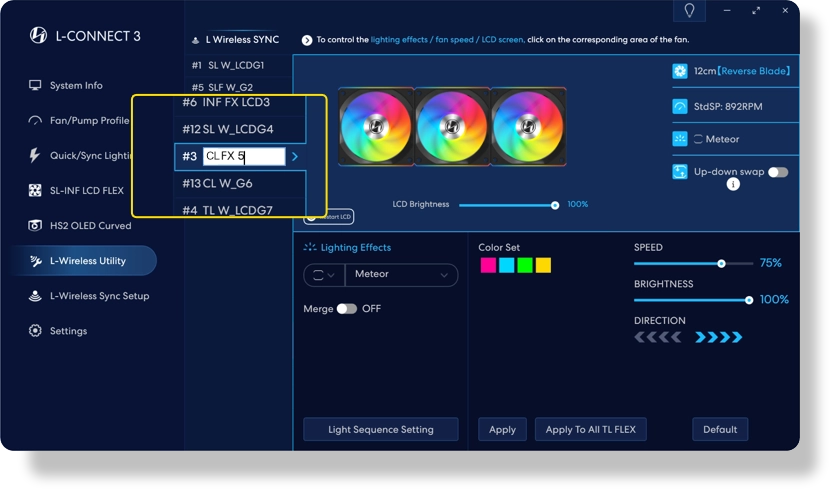
Task: Open the effect type icon dropdown
Action: click(324, 275)
